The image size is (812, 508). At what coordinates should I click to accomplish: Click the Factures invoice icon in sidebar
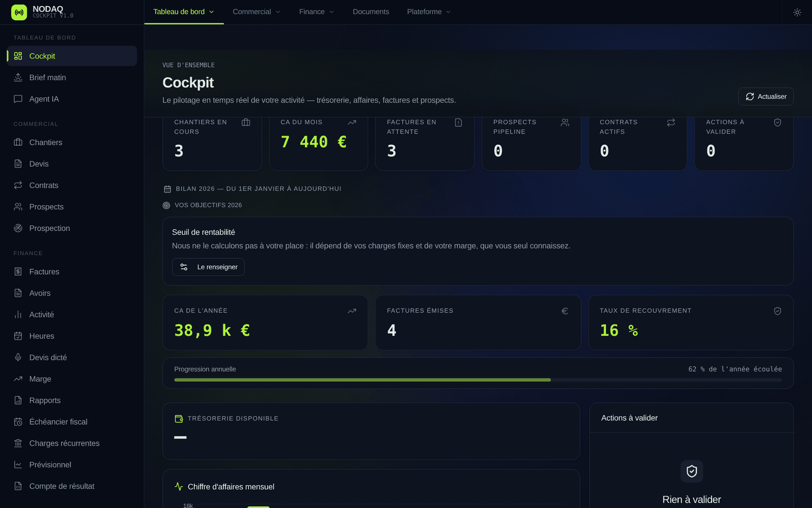point(18,272)
